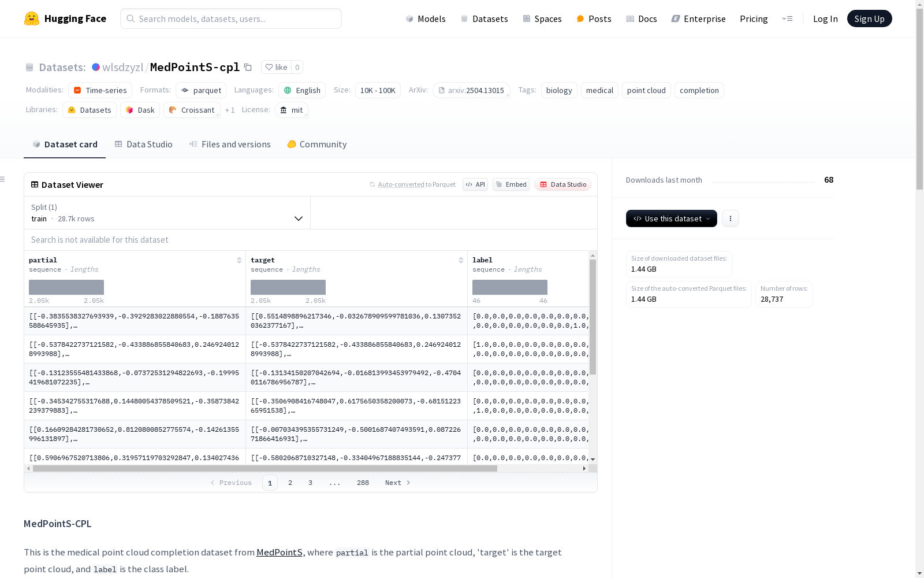Open the Enterprise navigation link
924x578 pixels.
point(698,18)
